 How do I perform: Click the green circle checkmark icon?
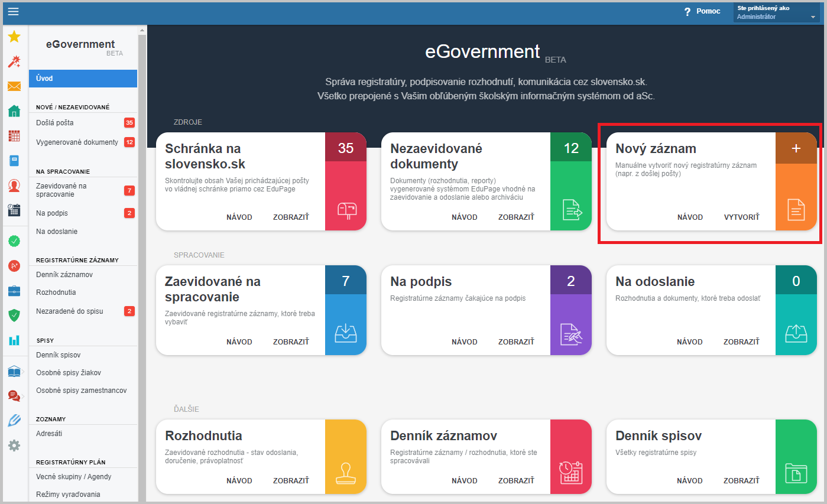click(x=14, y=241)
